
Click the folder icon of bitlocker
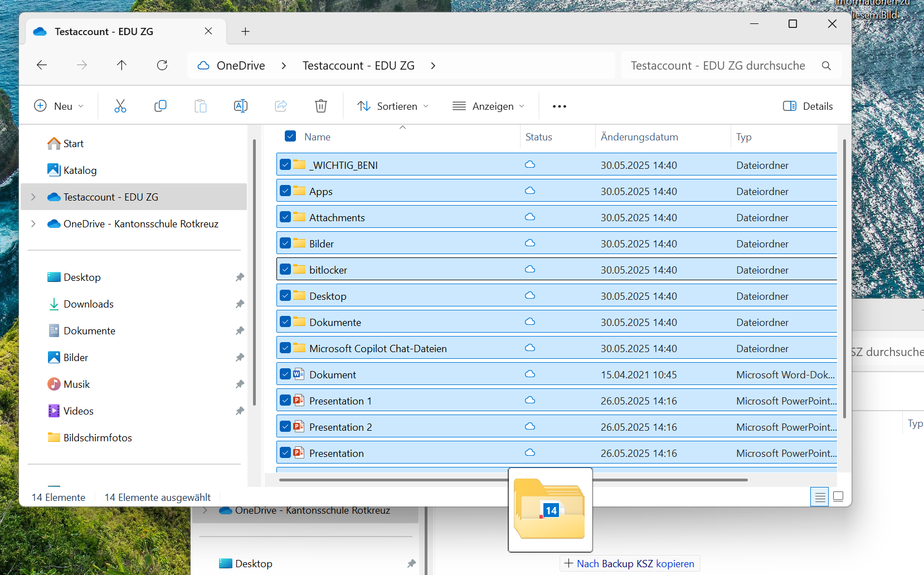click(x=299, y=269)
